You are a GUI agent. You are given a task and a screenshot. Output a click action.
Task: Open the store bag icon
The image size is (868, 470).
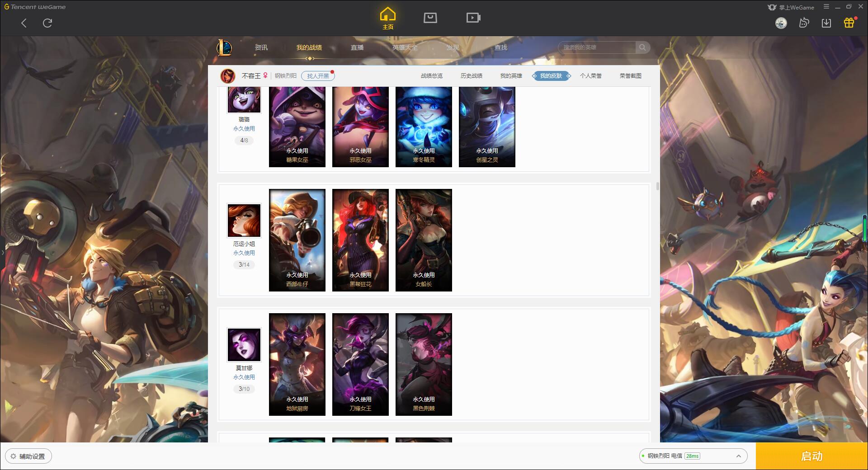point(430,18)
